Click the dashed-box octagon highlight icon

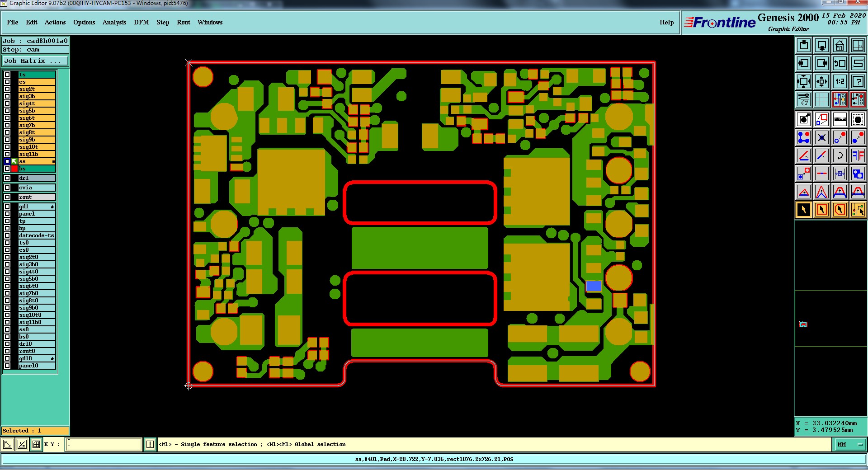click(858, 119)
